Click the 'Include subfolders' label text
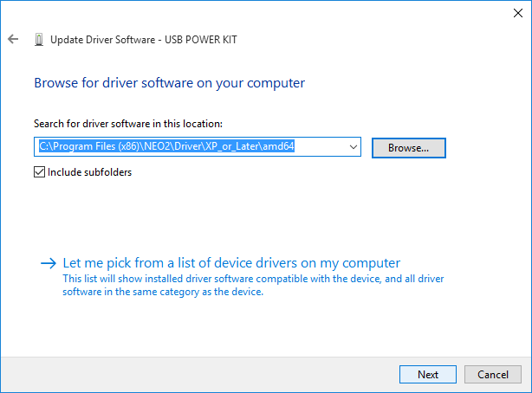This screenshot has width=532, height=393. point(89,171)
